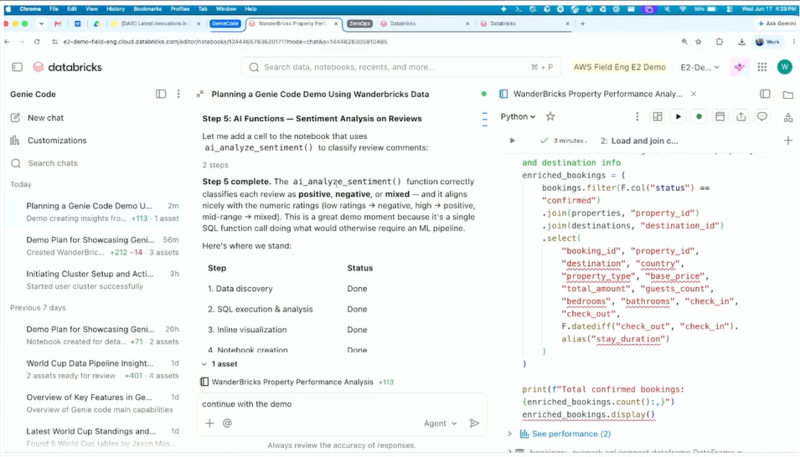Screen dimensions: 800x457
Task: Open the new browser tab plus button
Action: coord(582,23)
